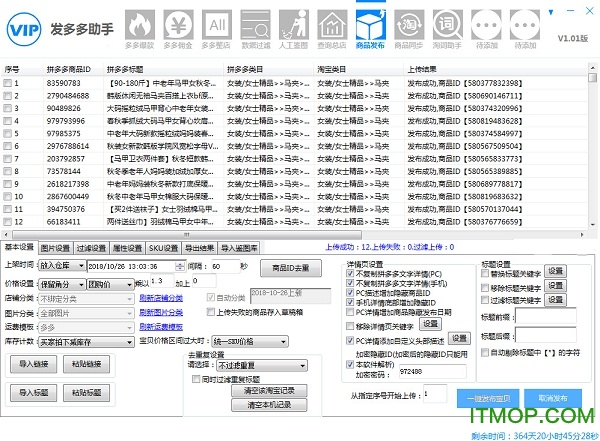Image resolution: width=600 pixels, height=441 pixels.
Task: Open the 保留角分 price dropdown
Action: (62, 284)
